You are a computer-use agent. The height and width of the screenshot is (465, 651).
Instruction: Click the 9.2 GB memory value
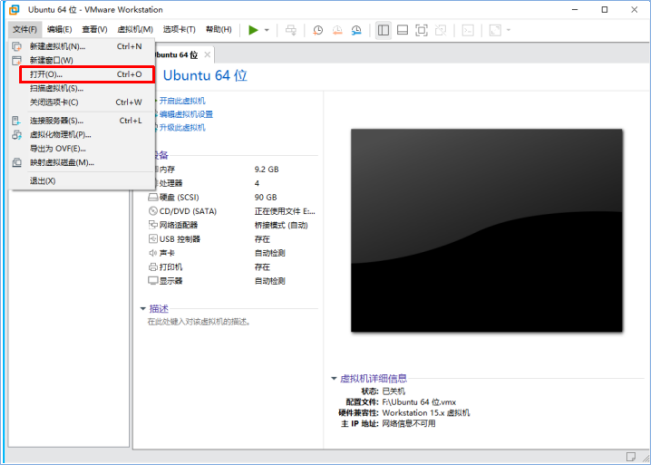(x=267, y=169)
